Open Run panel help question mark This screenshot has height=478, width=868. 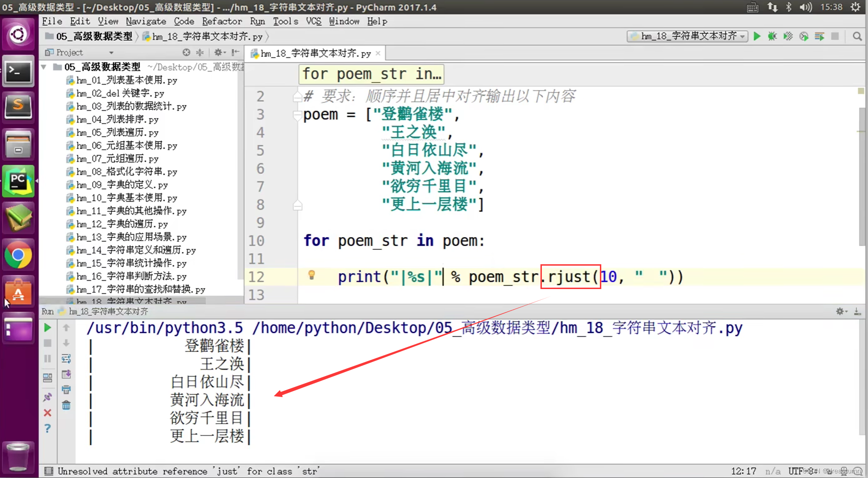(47, 428)
